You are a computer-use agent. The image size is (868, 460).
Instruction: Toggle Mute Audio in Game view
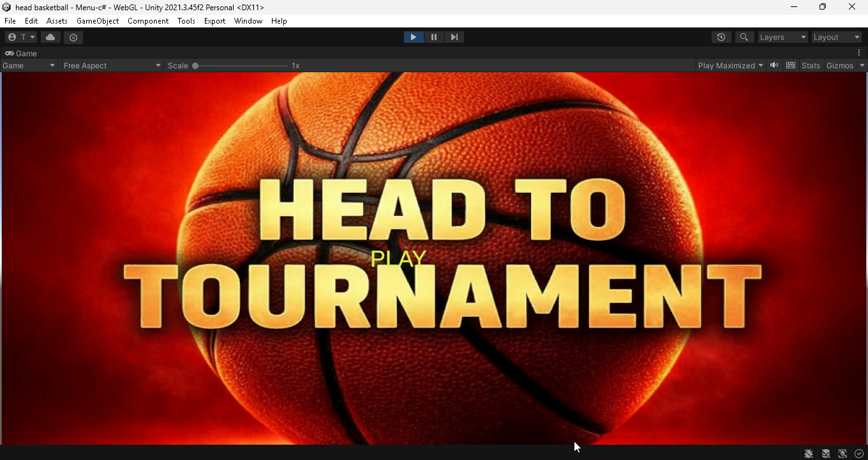pos(774,65)
